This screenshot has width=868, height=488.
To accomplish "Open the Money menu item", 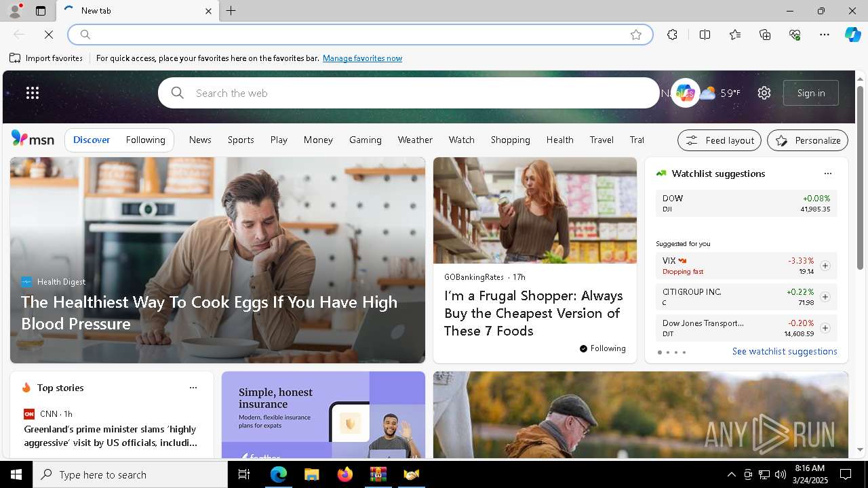I will pos(318,140).
